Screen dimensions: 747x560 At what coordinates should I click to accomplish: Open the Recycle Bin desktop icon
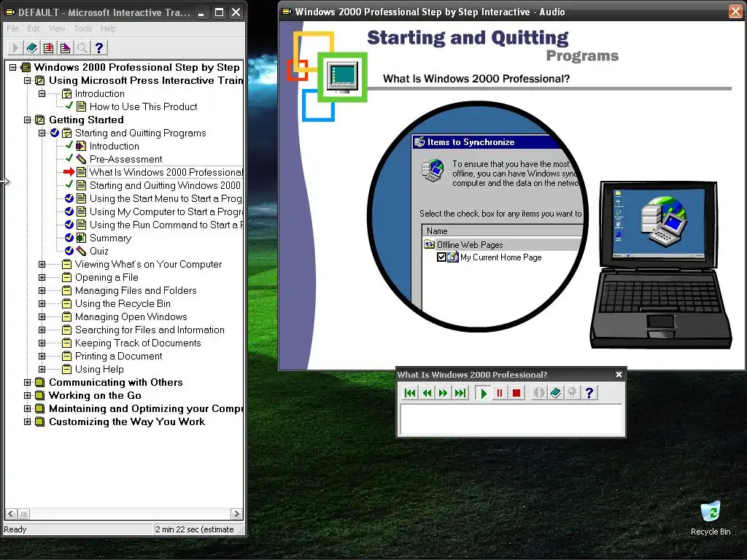pyautogui.click(x=711, y=518)
